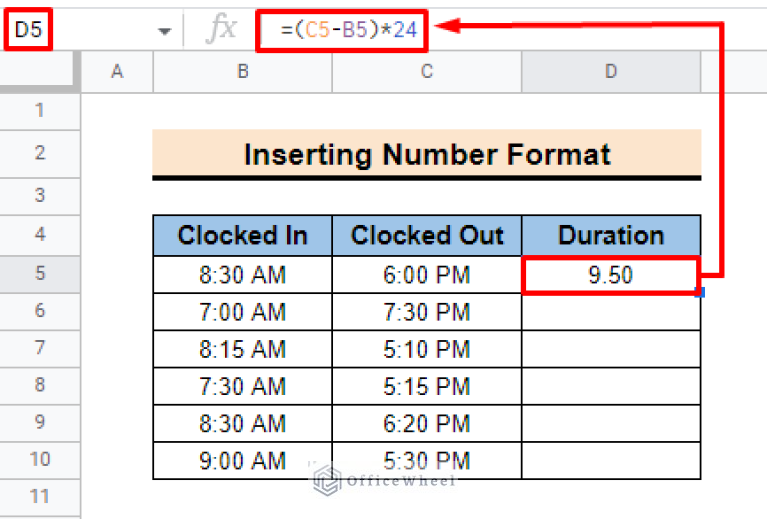The width and height of the screenshot is (767, 519).
Task: Select row 7 header
Action: [40, 349]
